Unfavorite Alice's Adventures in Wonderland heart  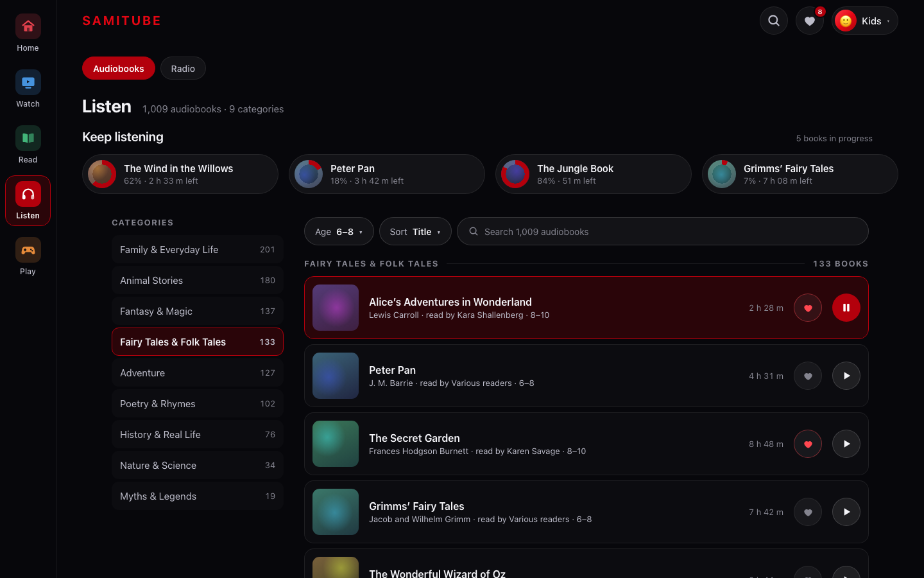click(x=808, y=308)
